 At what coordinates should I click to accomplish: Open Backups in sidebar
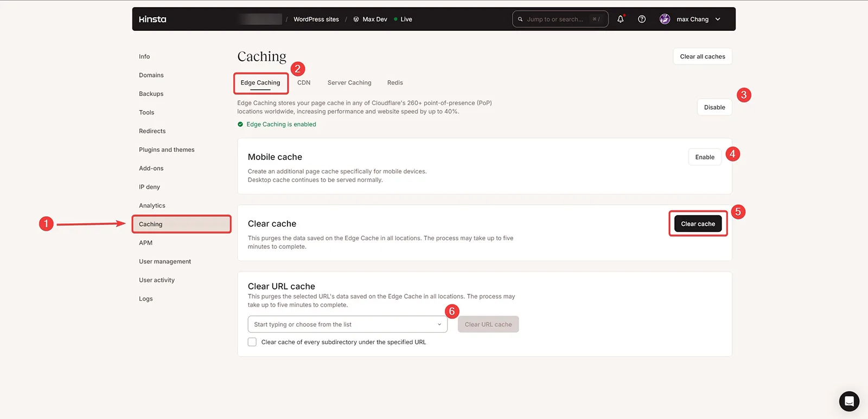point(151,94)
